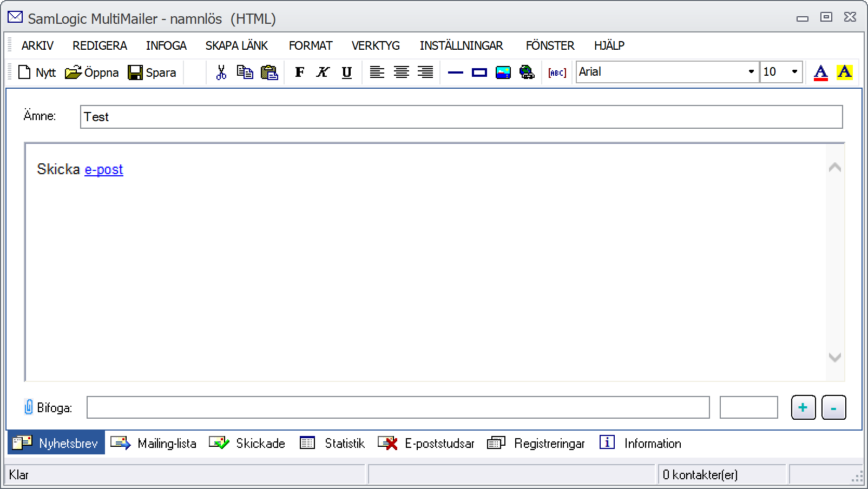868x489 pixels.
Task: Toggle italic with the K icon
Action: [x=323, y=72]
